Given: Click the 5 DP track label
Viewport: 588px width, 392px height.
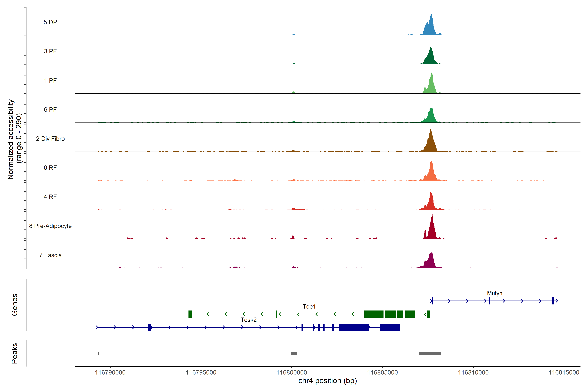Looking at the screenshot, I should [x=50, y=22].
